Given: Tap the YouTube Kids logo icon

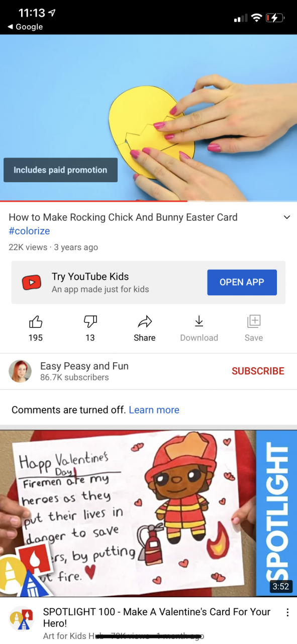Looking at the screenshot, I should pyautogui.click(x=31, y=282).
